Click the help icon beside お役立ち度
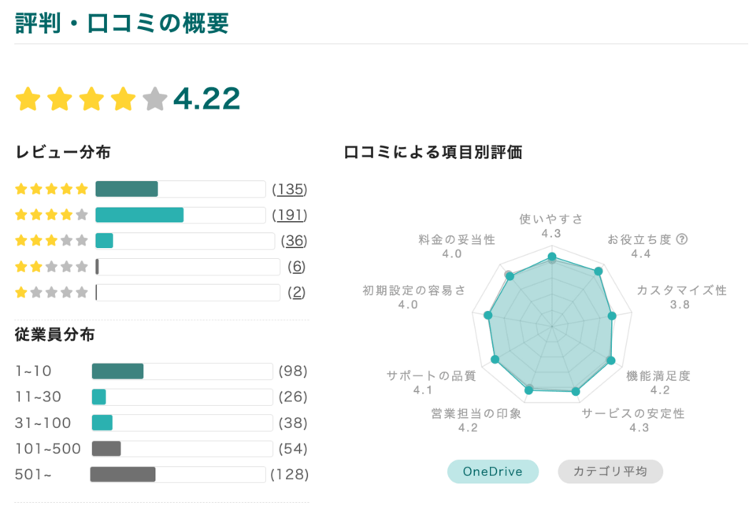 pyautogui.click(x=682, y=239)
